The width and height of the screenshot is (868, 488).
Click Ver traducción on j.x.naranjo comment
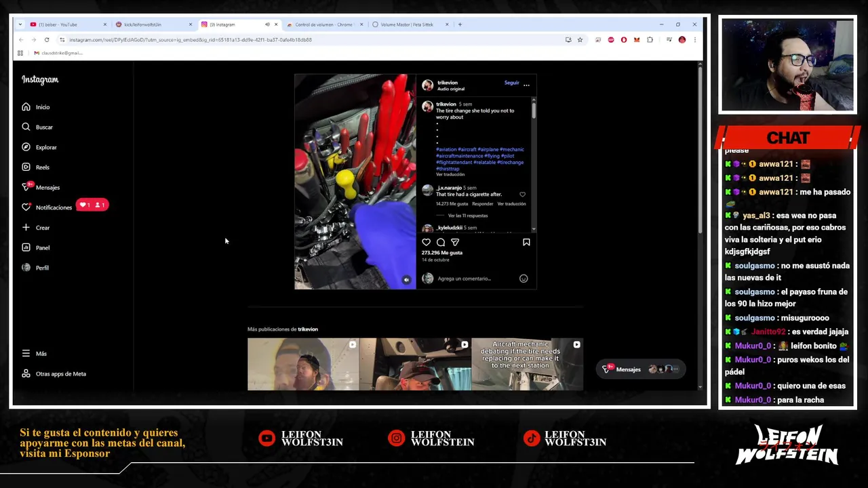point(512,204)
